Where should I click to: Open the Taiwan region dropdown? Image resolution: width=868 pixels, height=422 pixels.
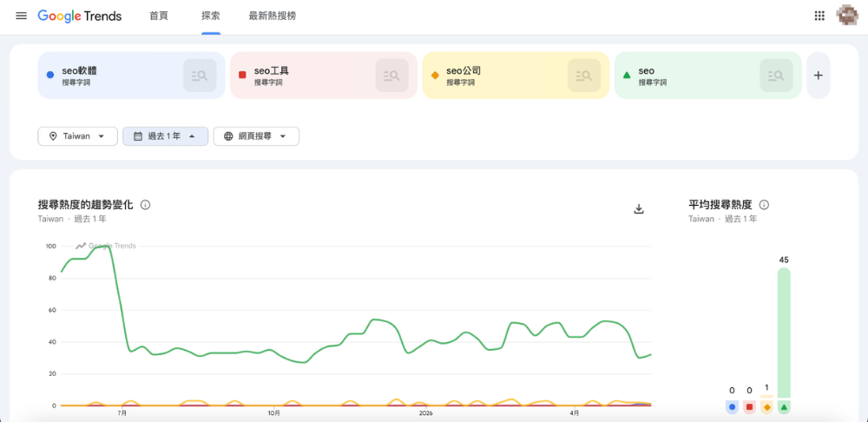pyautogui.click(x=77, y=136)
